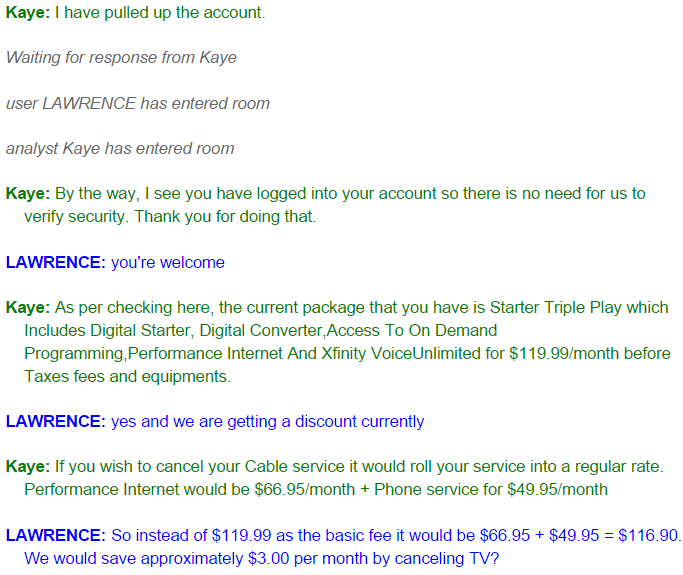The image size is (683, 575).
Task: Click the "I have pulled up the account" message
Action: point(160,14)
